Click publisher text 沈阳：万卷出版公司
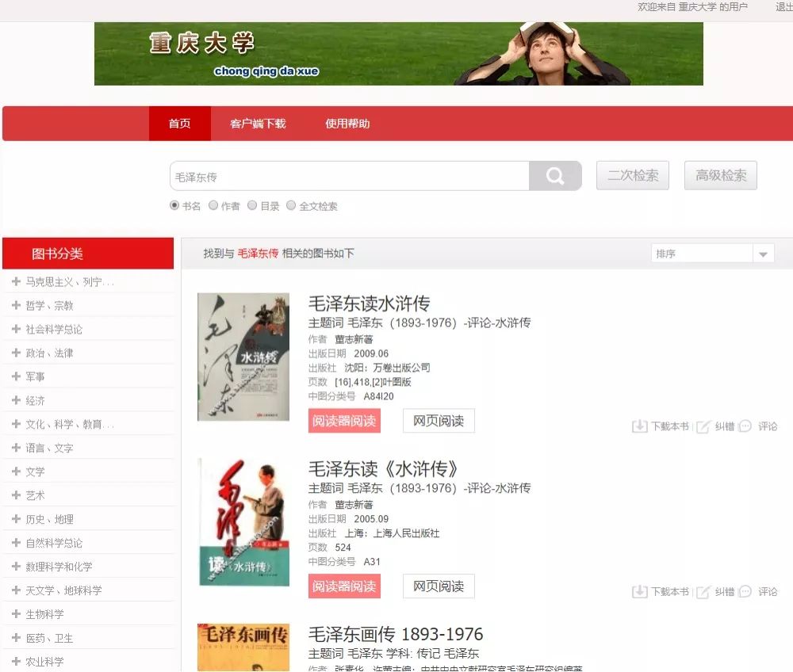 (388, 368)
